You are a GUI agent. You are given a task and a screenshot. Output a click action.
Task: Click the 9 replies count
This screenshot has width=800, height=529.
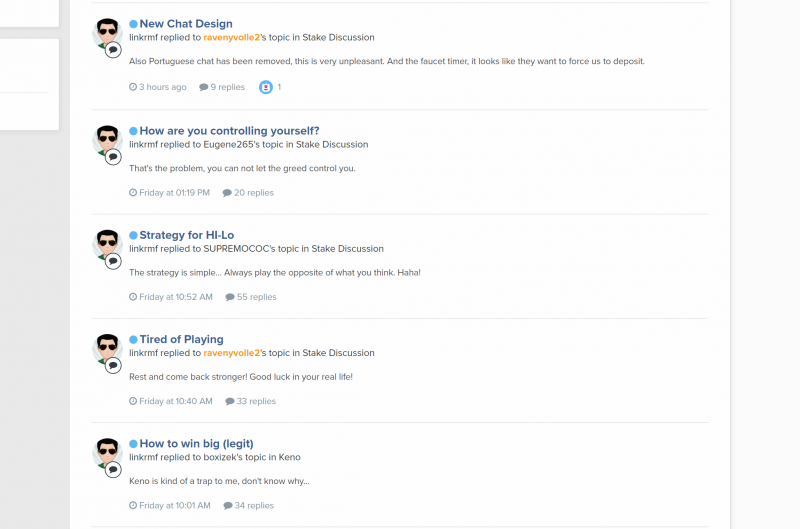(228, 87)
